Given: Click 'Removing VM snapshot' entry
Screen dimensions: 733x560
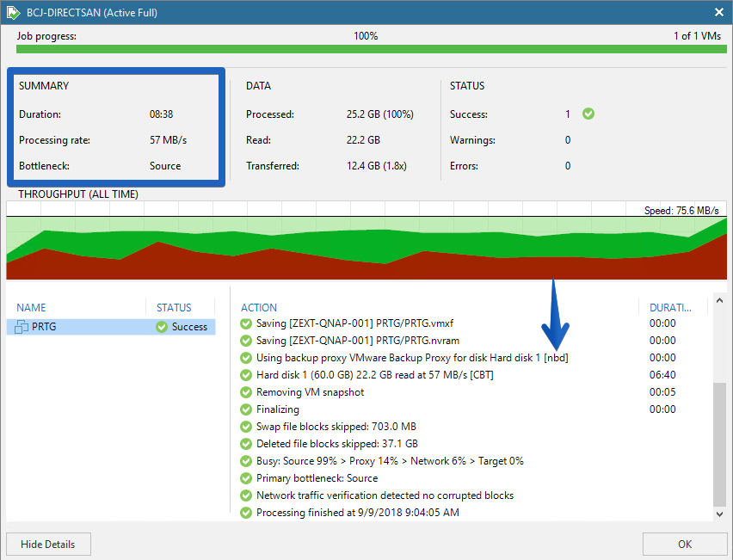Looking at the screenshot, I should (x=310, y=392).
